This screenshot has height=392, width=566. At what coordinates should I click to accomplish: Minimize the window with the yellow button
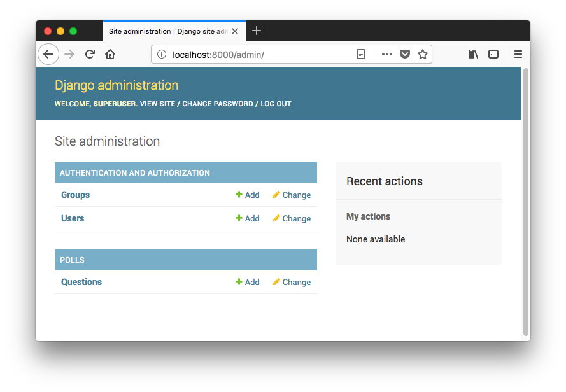[60, 31]
